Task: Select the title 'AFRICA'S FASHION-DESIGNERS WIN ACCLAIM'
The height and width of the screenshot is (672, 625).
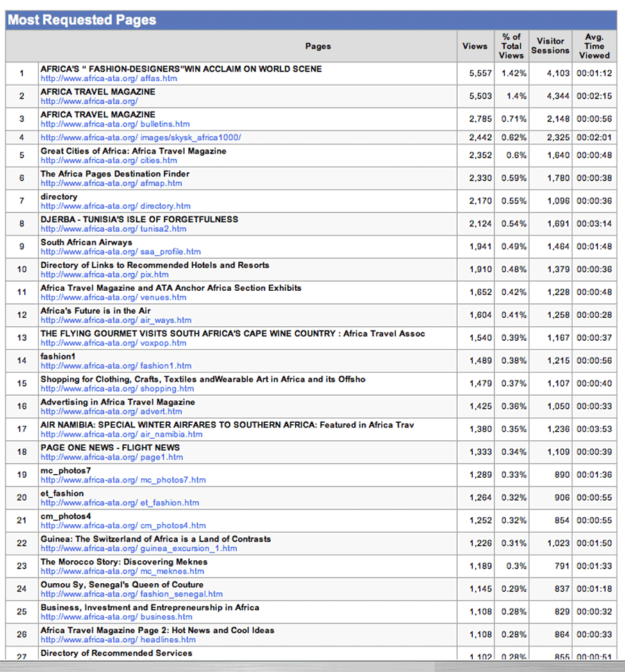Action: pyautogui.click(x=181, y=69)
